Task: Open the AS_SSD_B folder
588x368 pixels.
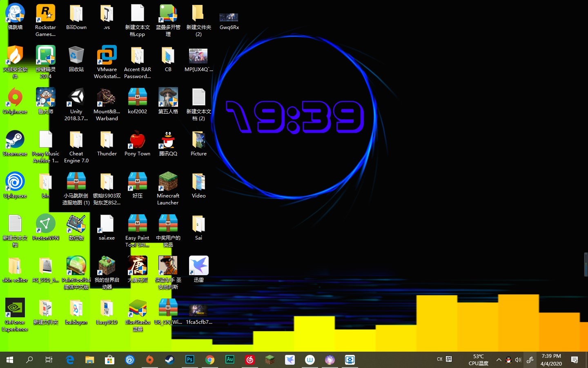Action: click(46, 270)
